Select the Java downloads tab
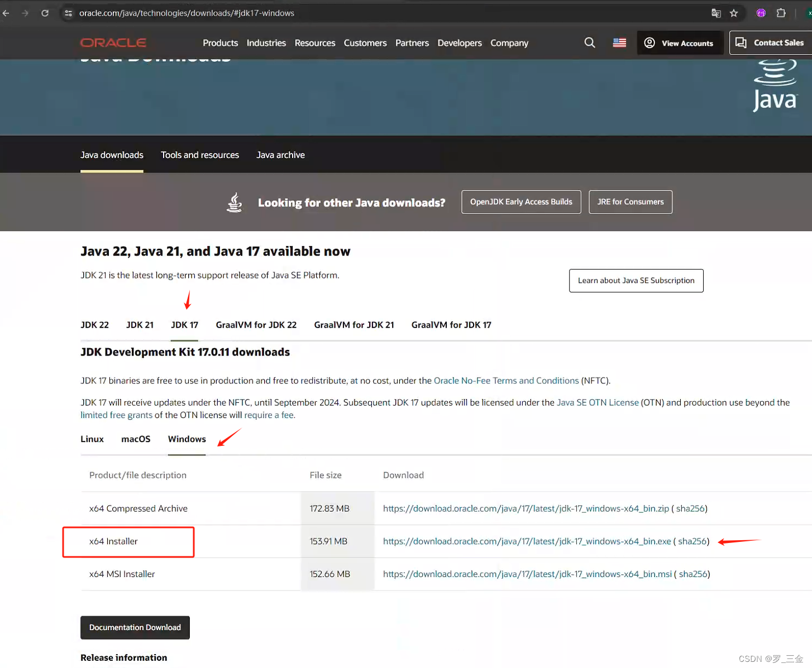Viewport: 812px width, 668px height. 112,155
